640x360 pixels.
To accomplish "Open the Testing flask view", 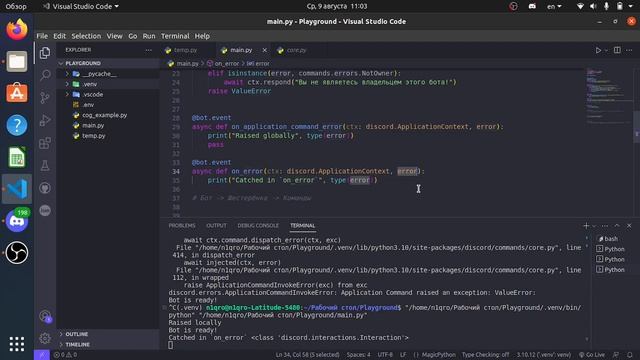I will pos(45,165).
